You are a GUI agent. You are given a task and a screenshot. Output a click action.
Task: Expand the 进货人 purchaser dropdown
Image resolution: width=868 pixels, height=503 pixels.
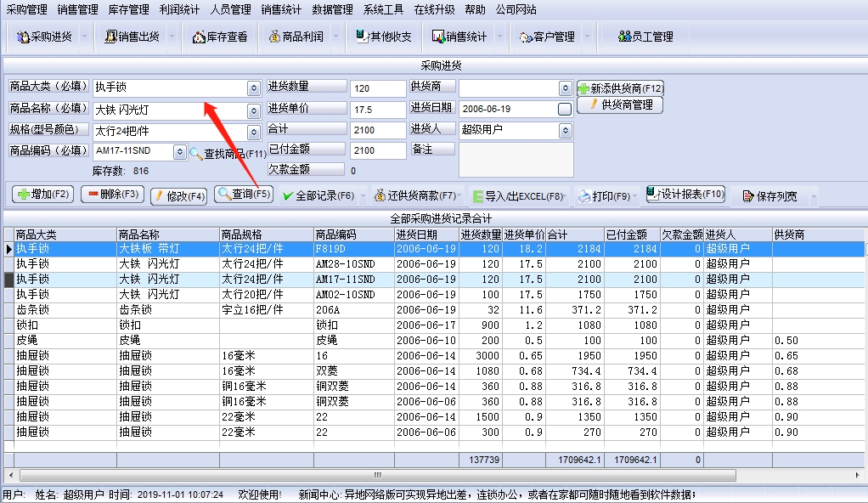(x=565, y=131)
